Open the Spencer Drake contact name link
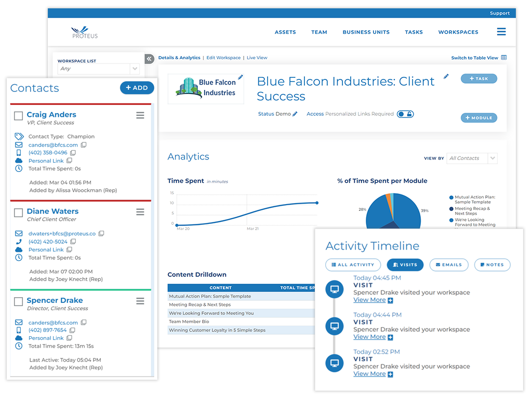Viewport: 532px width, 399px height. (x=55, y=301)
